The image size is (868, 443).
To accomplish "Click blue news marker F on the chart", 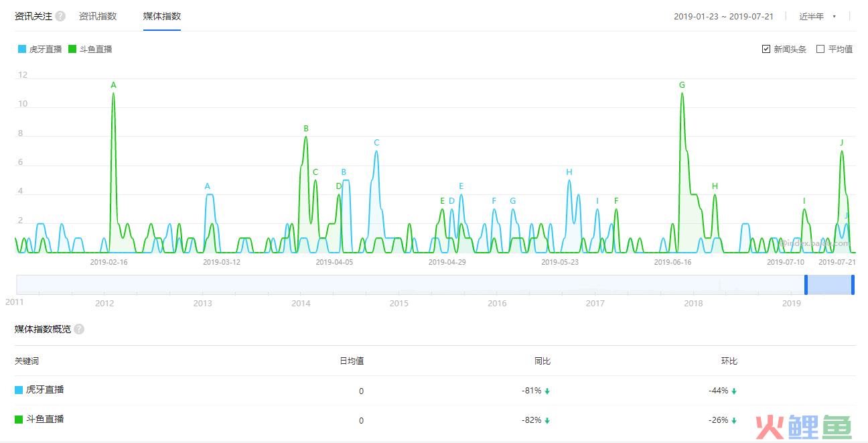I will click(x=494, y=201).
